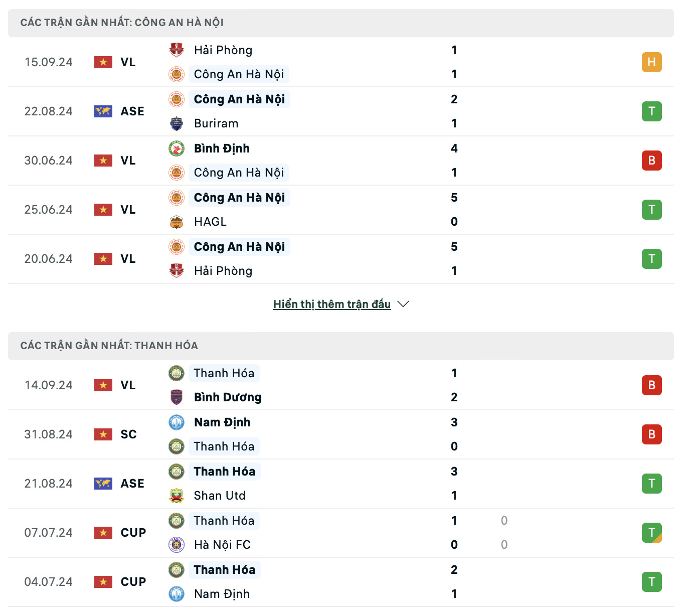This screenshot has width=679, height=616.
Task: Click the Các trận gần nhất: Công An Hà Nội header
Action: coord(122,23)
